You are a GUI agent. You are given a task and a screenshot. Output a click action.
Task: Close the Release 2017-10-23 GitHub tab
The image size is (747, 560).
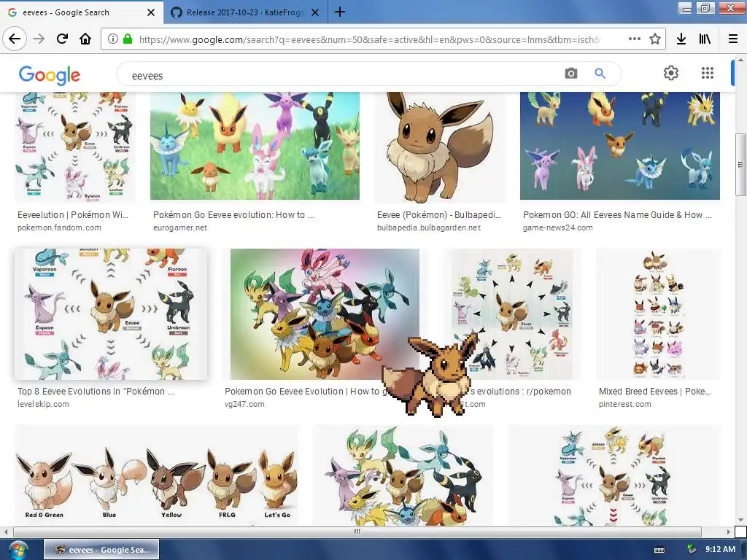(x=315, y=12)
